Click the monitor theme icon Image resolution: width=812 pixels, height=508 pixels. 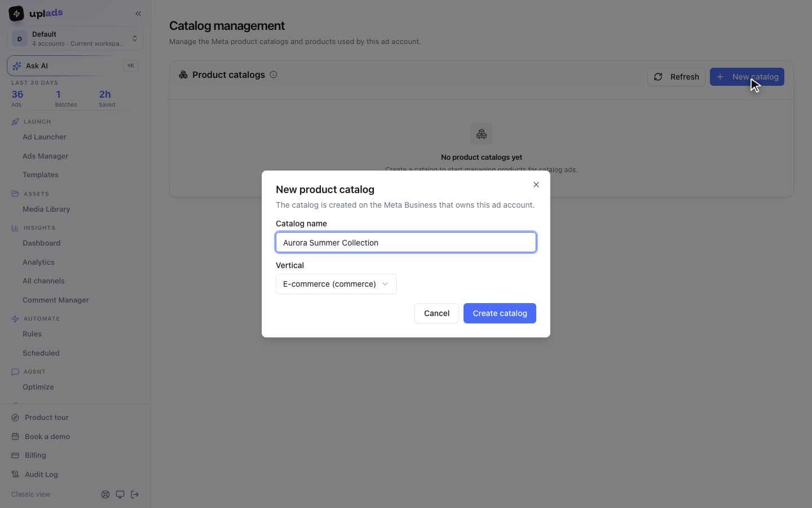tap(120, 494)
